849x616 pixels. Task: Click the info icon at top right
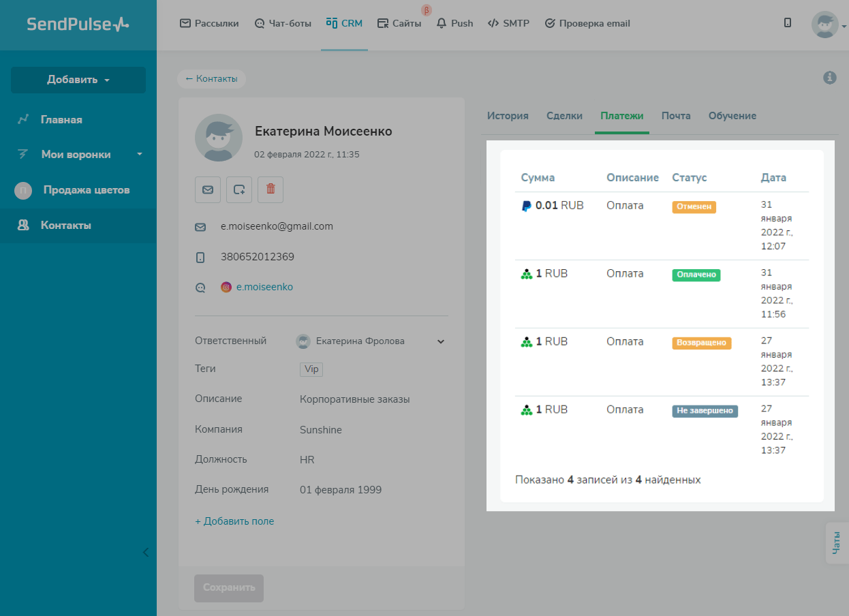pyautogui.click(x=829, y=78)
